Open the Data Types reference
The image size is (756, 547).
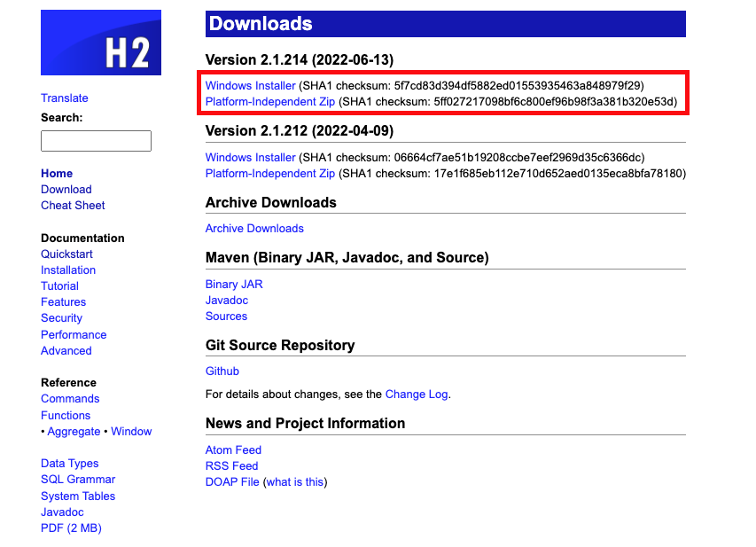coord(70,463)
